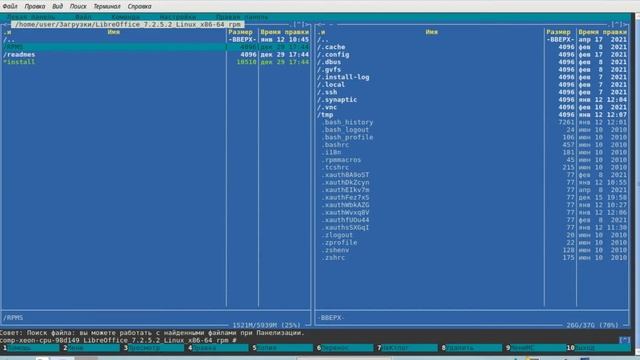
Task: Click the 6 Перенос function key
Action: 345,348
